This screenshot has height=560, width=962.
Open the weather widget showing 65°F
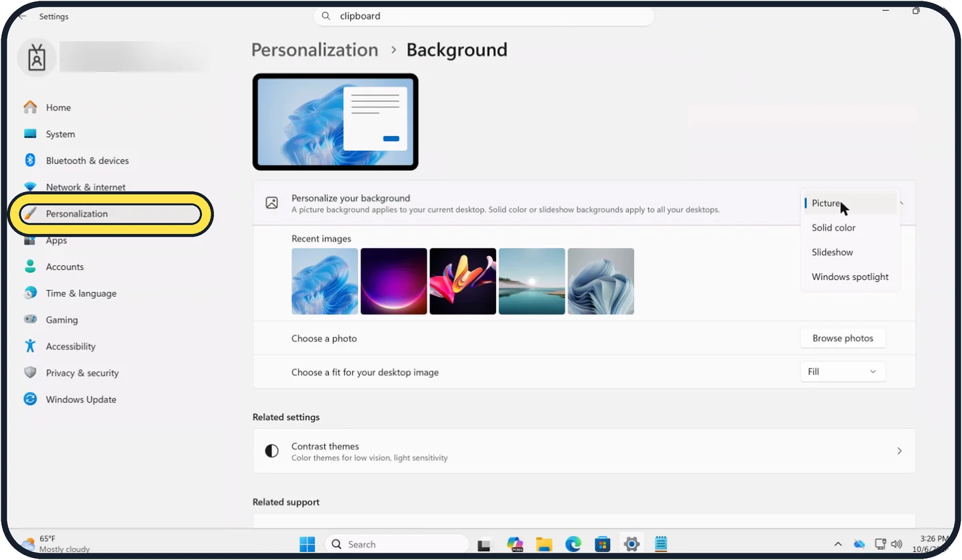point(55,544)
